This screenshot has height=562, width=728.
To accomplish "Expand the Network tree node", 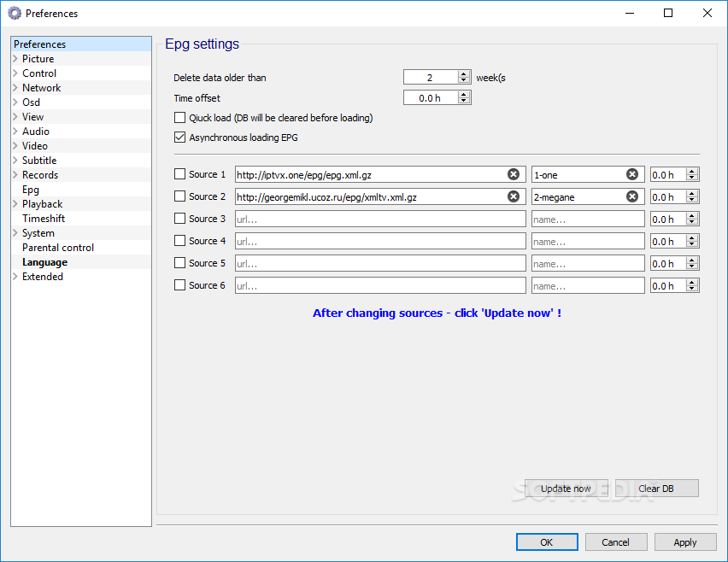I will [x=15, y=88].
